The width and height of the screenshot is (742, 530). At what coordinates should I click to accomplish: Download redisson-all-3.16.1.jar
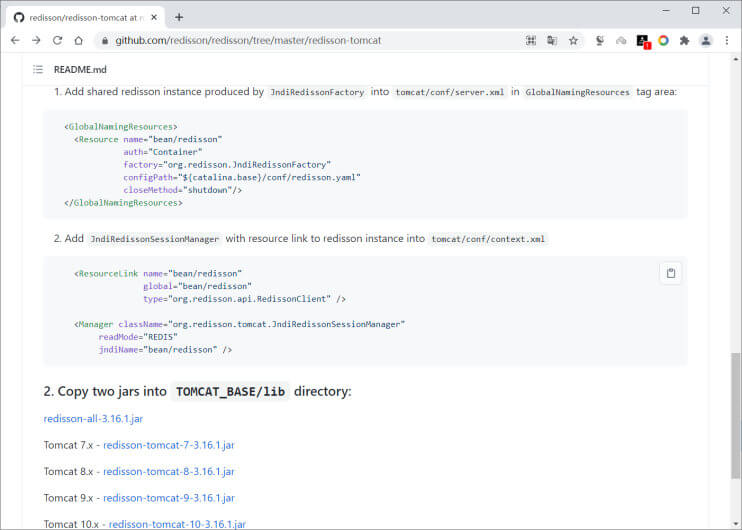(93, 419)
